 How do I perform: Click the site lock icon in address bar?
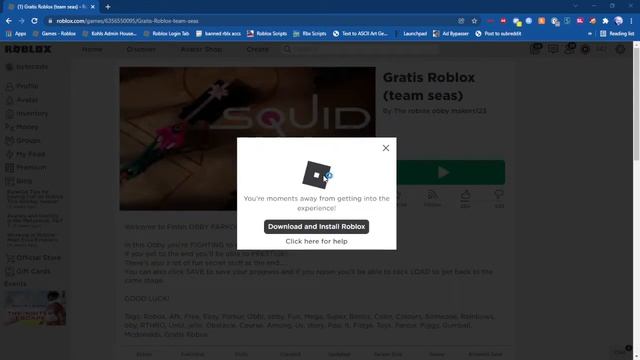tap(50, 21)
